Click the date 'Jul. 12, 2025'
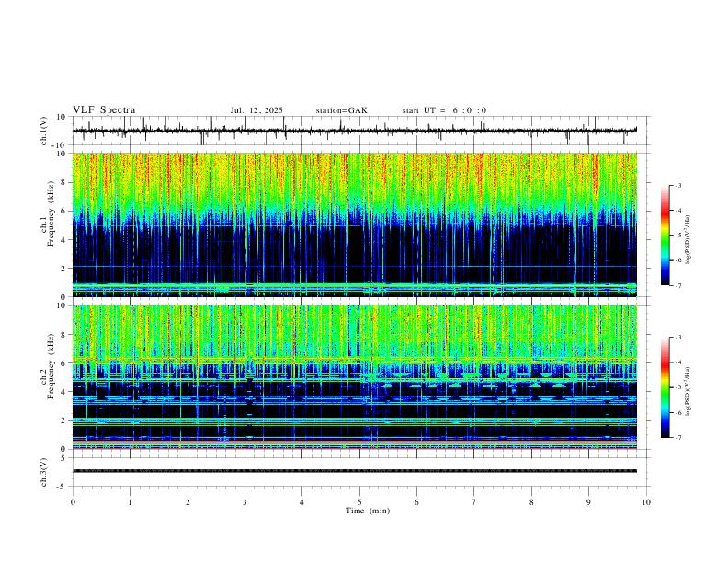The height and width of the screenshot is (563, 728). point(256,110)
